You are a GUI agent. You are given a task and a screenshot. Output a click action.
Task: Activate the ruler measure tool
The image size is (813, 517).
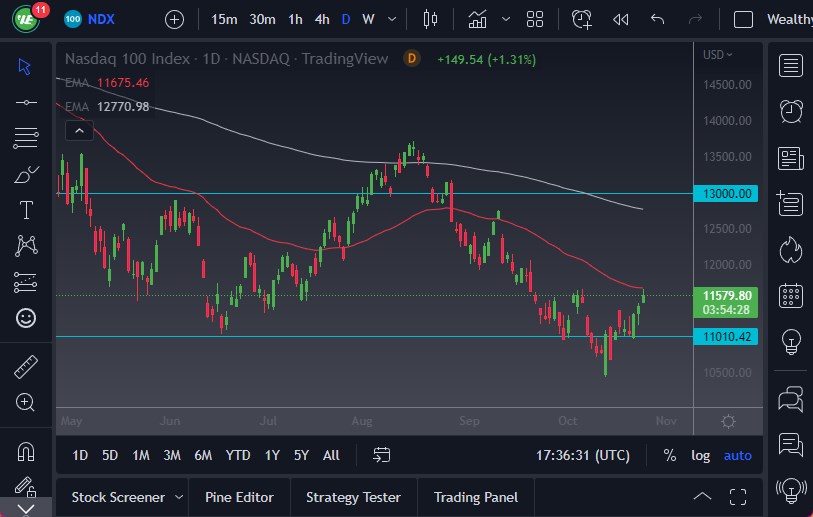coord(25,367)
